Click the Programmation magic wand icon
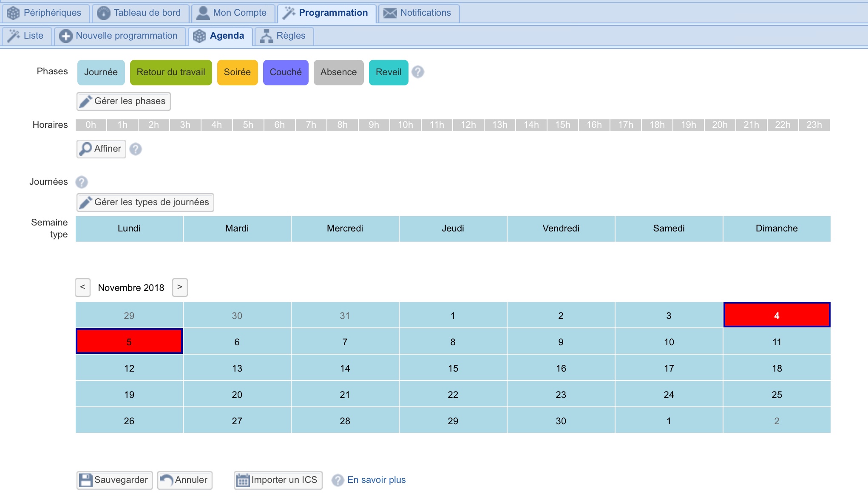 (289, 13)
